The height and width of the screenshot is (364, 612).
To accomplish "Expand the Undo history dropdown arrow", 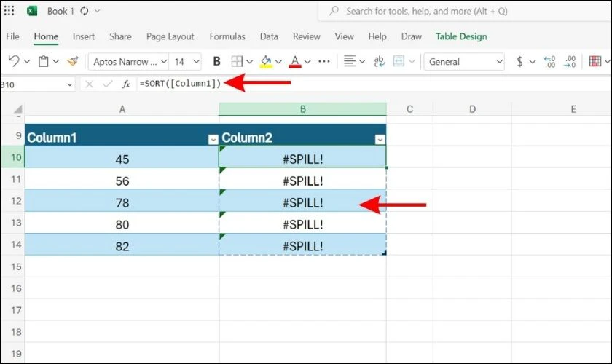I will click(x=27, y=61).
